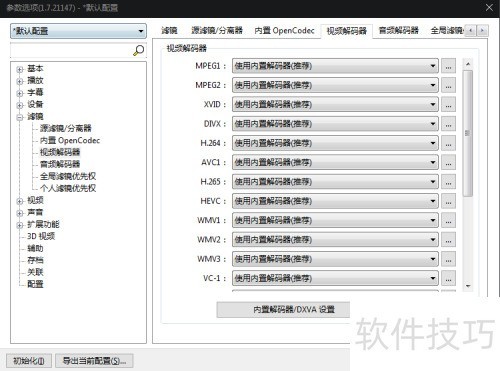Open H.265 decoder '...' settings button
The image size is (500, 371).
click(x=448, y=182)
